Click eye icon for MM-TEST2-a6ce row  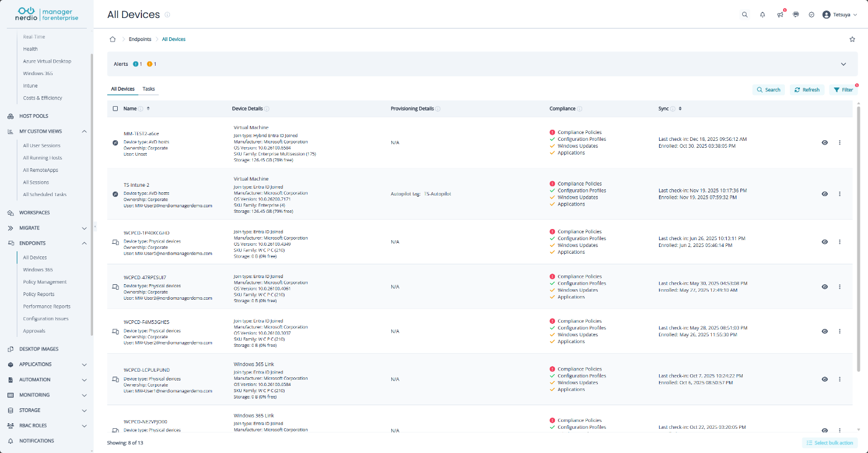[825, 143]
